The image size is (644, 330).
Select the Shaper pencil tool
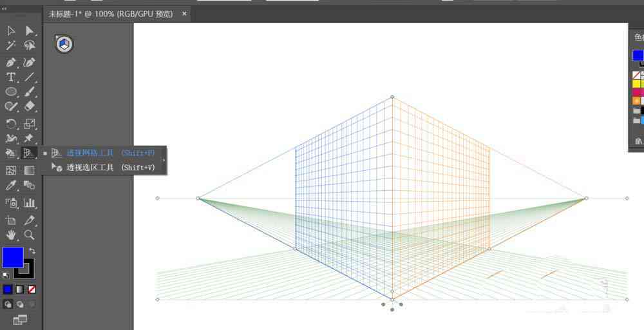[x=11, y=106]
